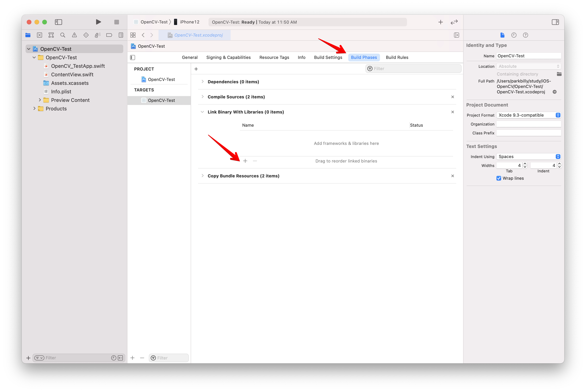Show only recent files filter
586x392 pixels.
point(114,358)
